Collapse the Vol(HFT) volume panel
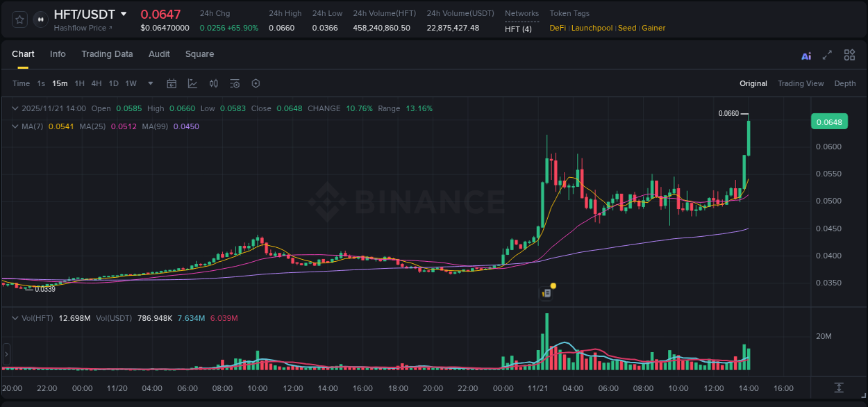The height and width of the screenshot is (407, 868). (x=15, y=317)
